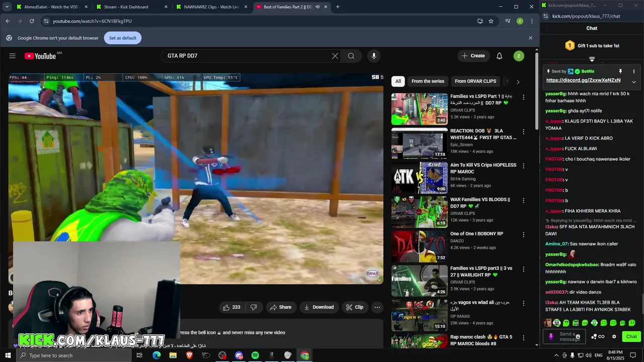Viewport: 644px width, 362px height.
Task: Open options for Aim To Kill VS Crips
Action: pos(523,166)
